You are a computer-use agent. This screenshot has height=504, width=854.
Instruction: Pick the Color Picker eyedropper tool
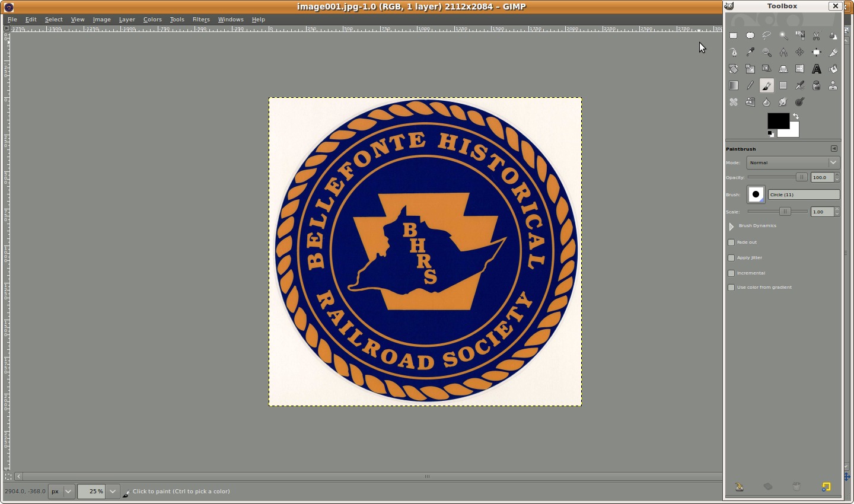[750, 52]
